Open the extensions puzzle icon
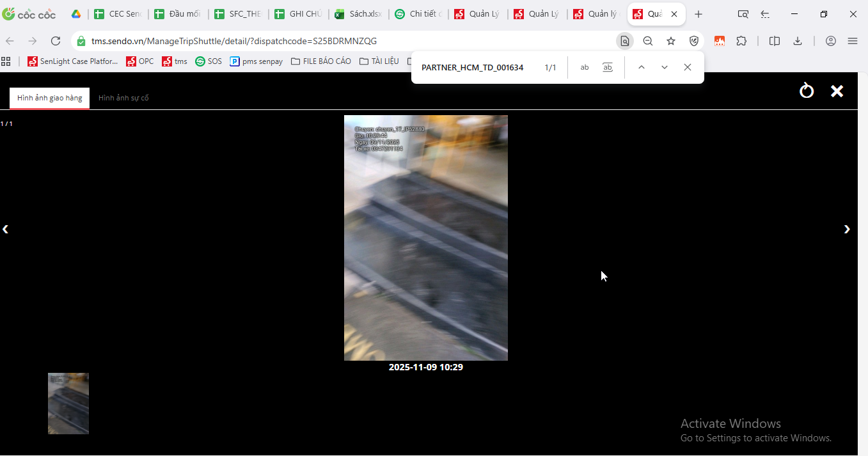This screenshot has height=456, width=868. point(741,41)
